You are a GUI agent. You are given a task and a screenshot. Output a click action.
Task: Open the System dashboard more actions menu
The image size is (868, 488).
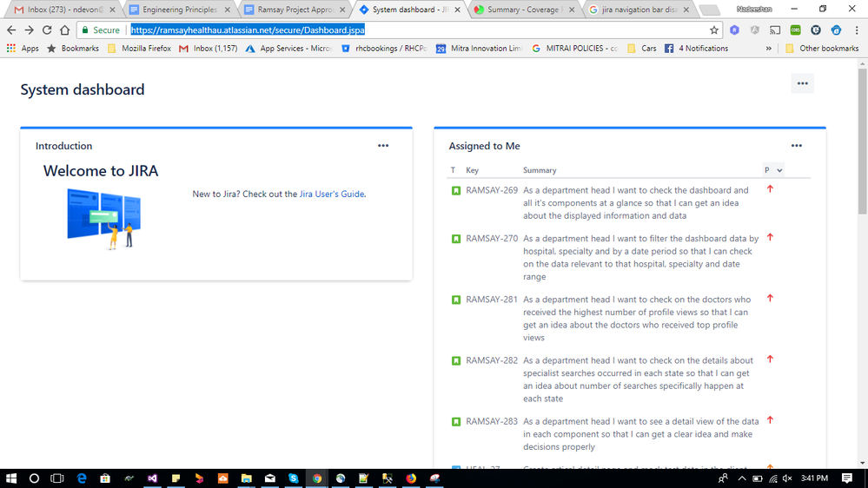pyautogui.click(x=802, y=83)
